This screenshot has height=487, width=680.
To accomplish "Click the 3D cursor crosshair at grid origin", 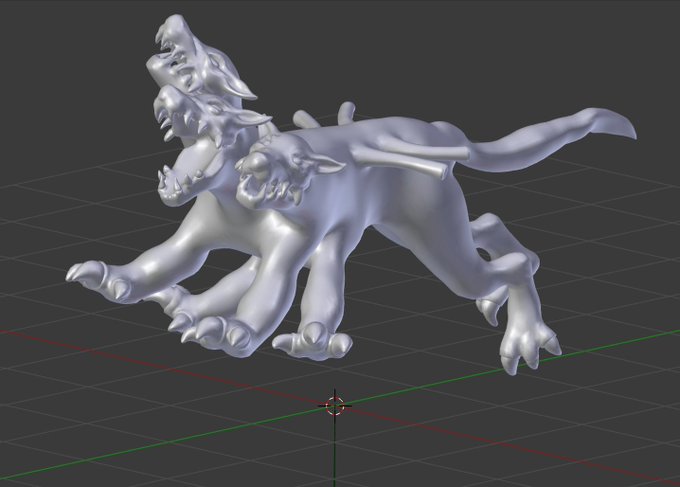I will click(334, 405).
